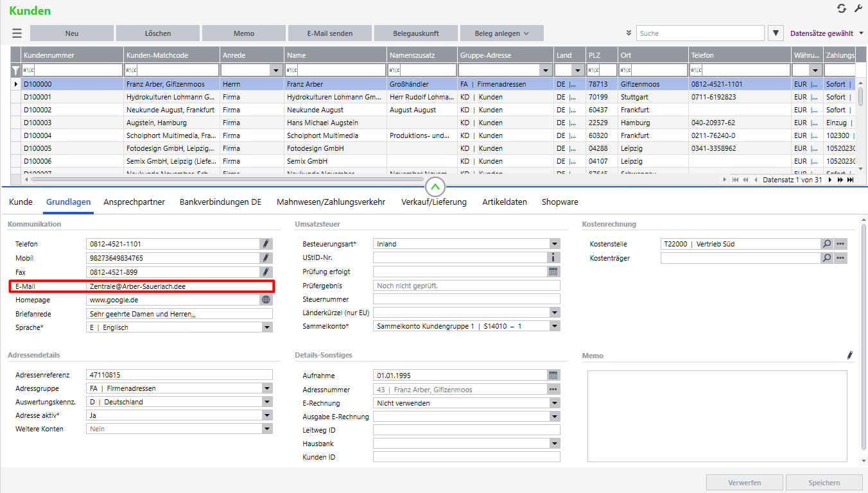Click into the Suche field
Viewport: 868px width, 493px height.
click(700, 33)
